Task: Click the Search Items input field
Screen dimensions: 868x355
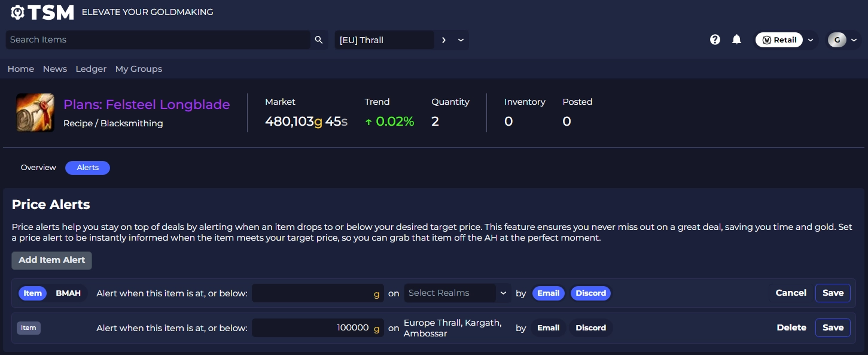Action: pos(158,40)
